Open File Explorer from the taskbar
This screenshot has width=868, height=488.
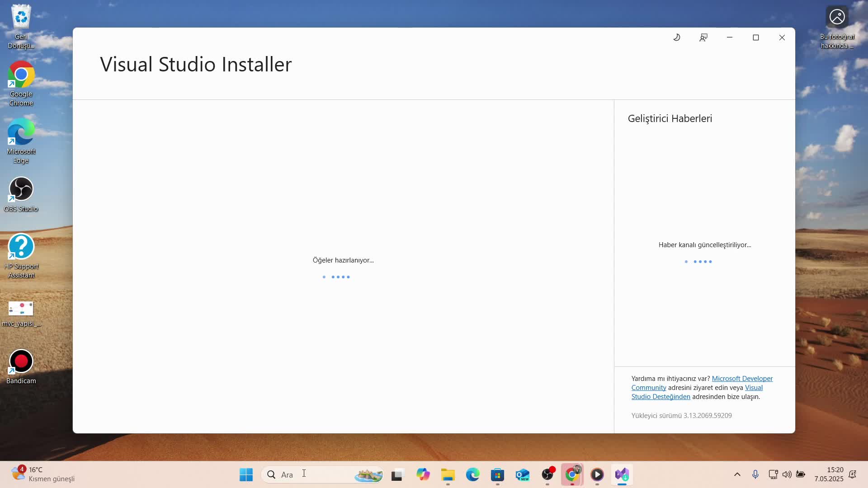448,474
